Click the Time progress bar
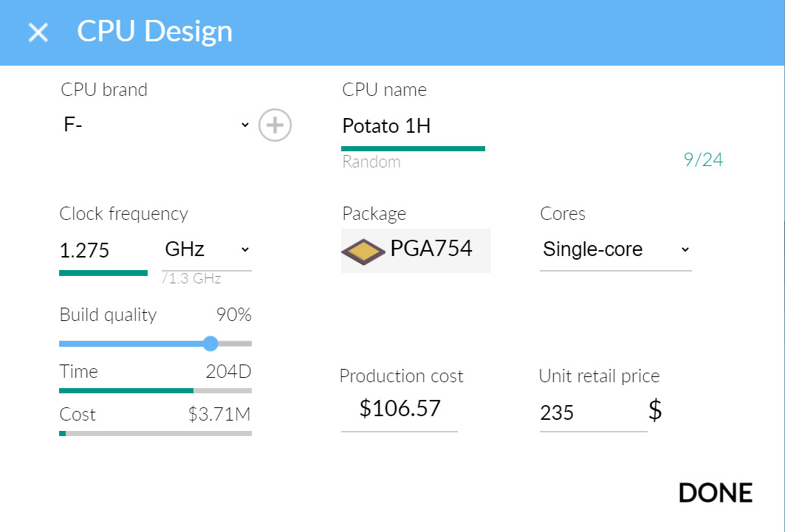The height and width of the screenshot is (532, 785). tap(155, 390)
